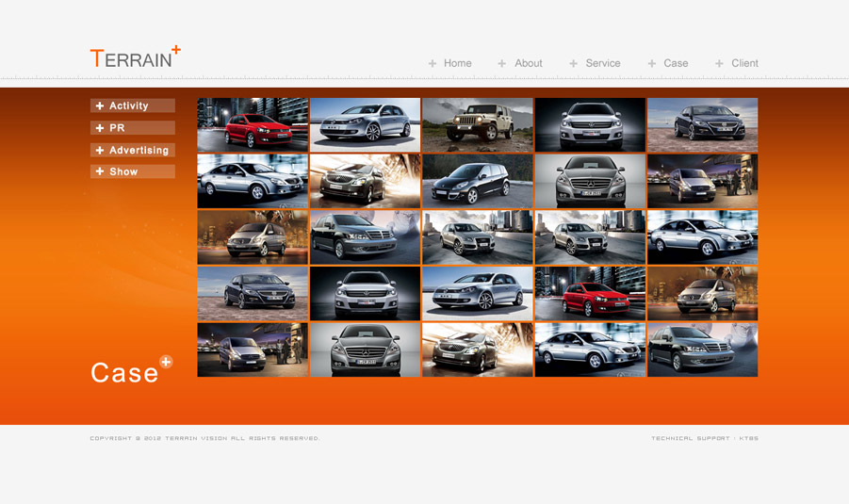
Task: Click the Terrain logo
Action: pyautogui.click(x=135, y=57)
